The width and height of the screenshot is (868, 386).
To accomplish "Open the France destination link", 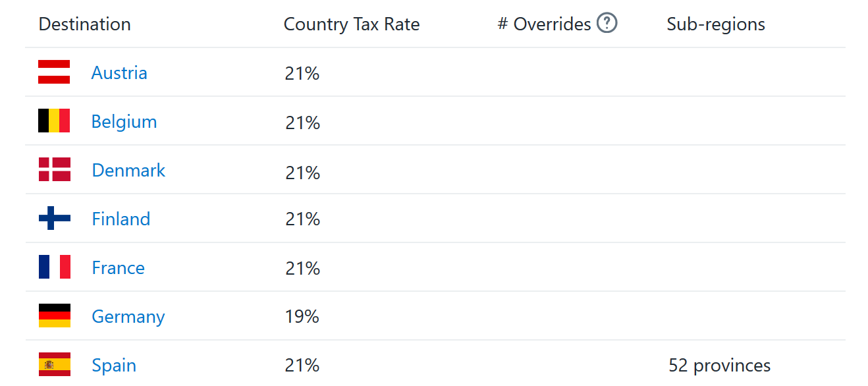I will pyautogui.click(x=119, y=267).
